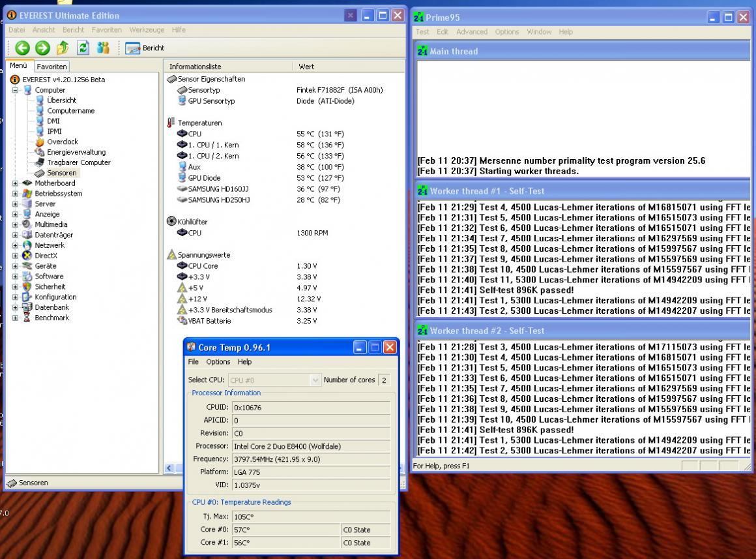Select the CPU Core voltage row
The width and height of the screenshot is (756, 559).
click(x=284, y=266)
